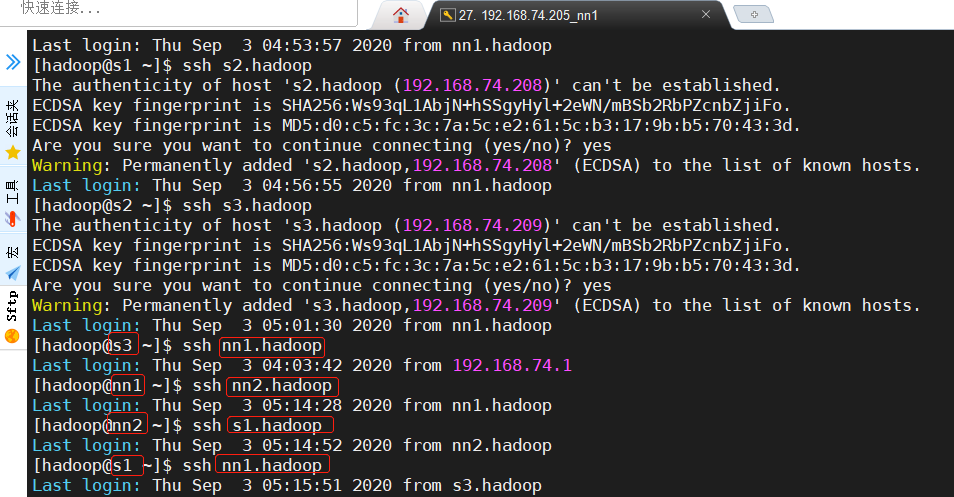This screenshot has width=954, height=497.
Task: Click the 'Last login' line with 04:53:57
Action: pyautogui.click(x=292, y=46)
